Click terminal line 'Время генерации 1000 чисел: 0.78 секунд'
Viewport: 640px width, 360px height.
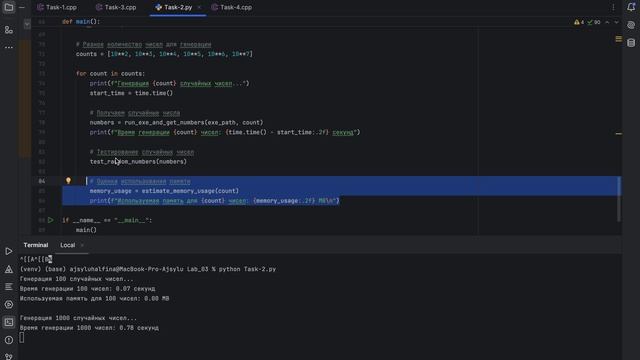(x=89, y=328)
